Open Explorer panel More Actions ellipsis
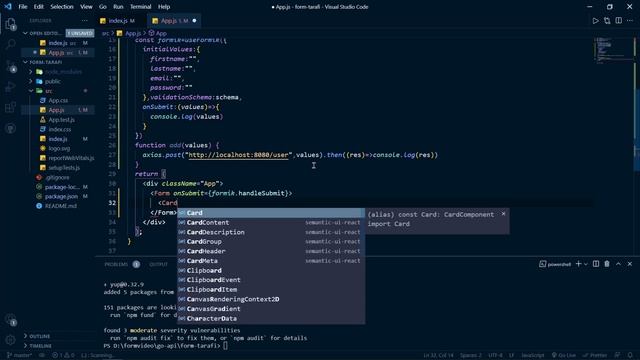Image resolution: width=640 pixels, height=360 pixels. click(84, 20)
